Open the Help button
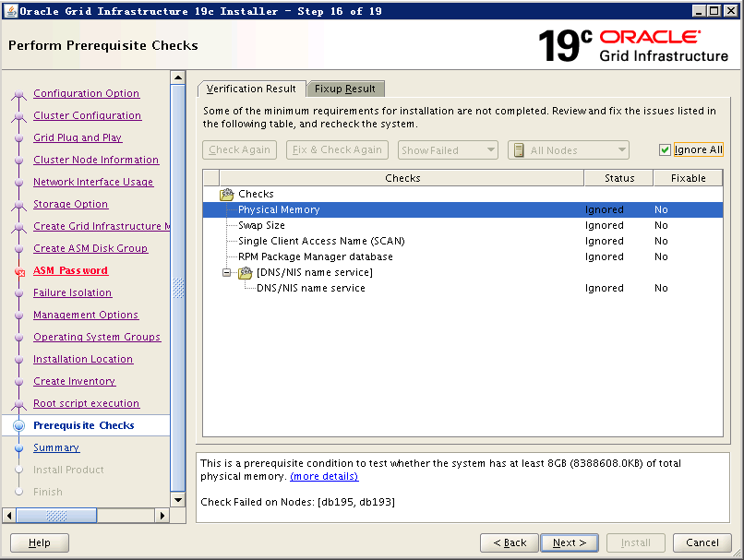The image size is (744, 560). 40,542
